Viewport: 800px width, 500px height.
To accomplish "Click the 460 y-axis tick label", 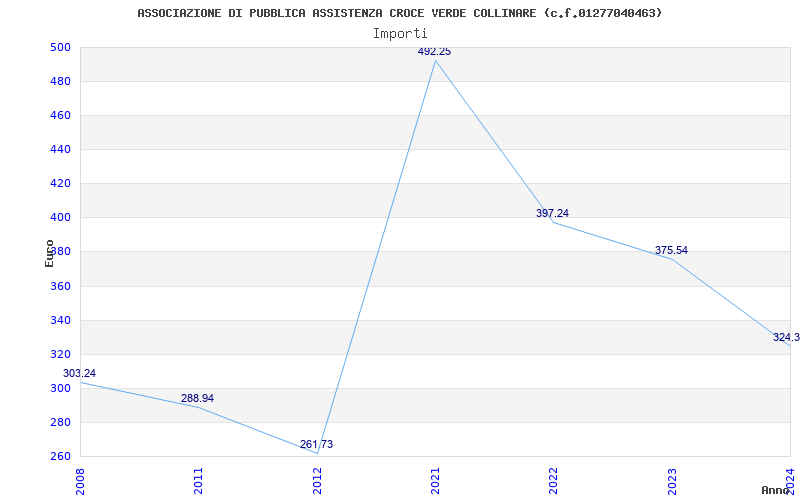I will tap(59, 116).
